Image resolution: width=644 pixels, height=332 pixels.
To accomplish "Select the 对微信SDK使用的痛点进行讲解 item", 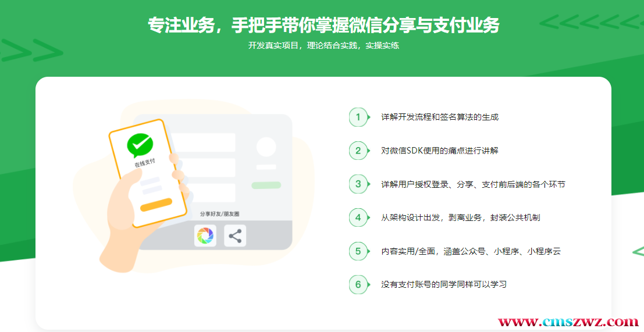I will click(440, 151).
